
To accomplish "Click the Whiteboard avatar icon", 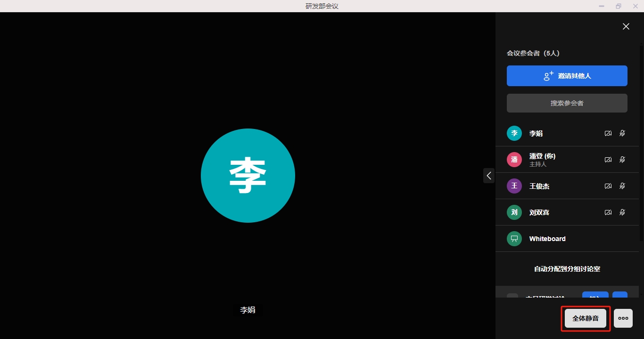I will [514, 239].
